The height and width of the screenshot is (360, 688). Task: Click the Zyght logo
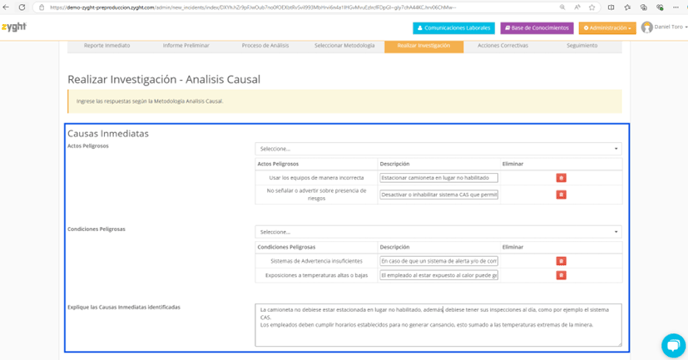click(14, 27)
